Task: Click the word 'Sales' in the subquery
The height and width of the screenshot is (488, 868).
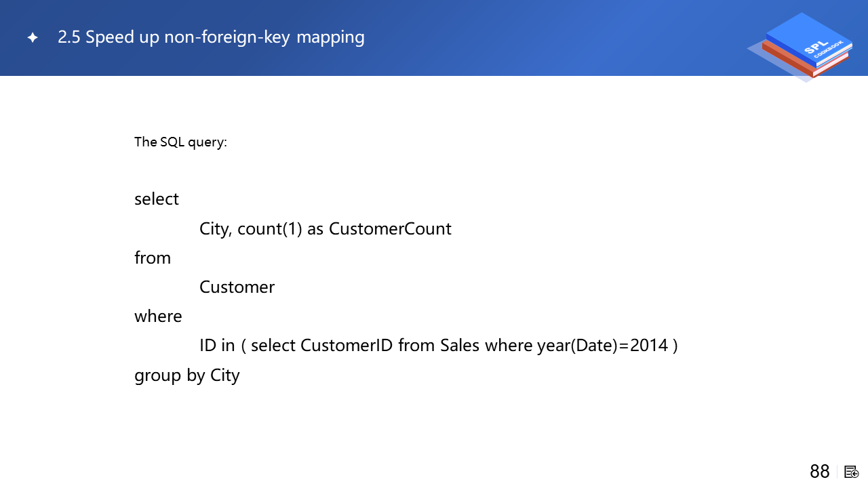Action: pyautogui.click(x=460, y=346)
